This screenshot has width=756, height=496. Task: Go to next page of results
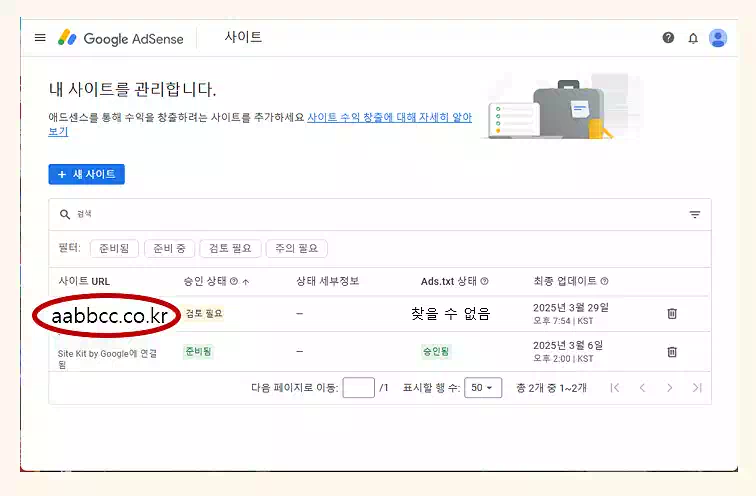tap(669, 388)
